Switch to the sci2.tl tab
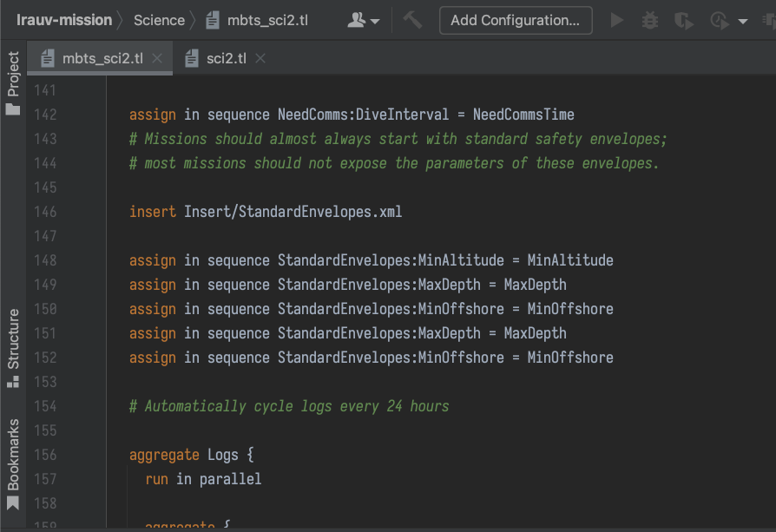Screen dimensions: 776x532 point(226,58)
